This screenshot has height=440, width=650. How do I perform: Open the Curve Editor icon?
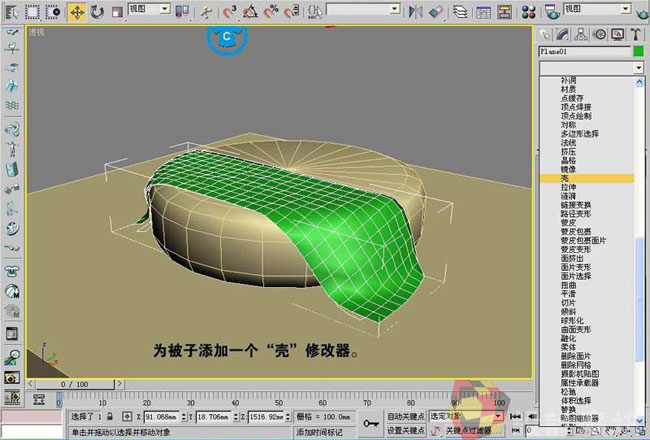click(483, 12)
